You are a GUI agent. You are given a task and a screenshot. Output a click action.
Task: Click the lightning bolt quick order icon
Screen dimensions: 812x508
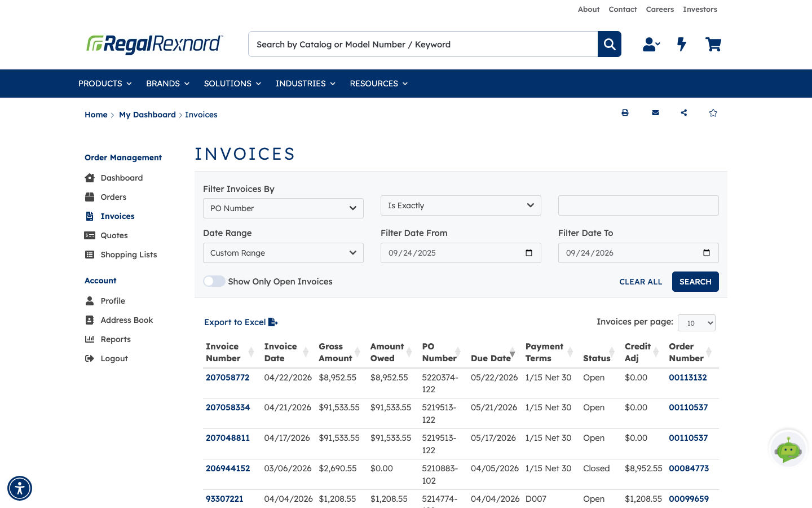pyautogui.click(x=682, y=44)
